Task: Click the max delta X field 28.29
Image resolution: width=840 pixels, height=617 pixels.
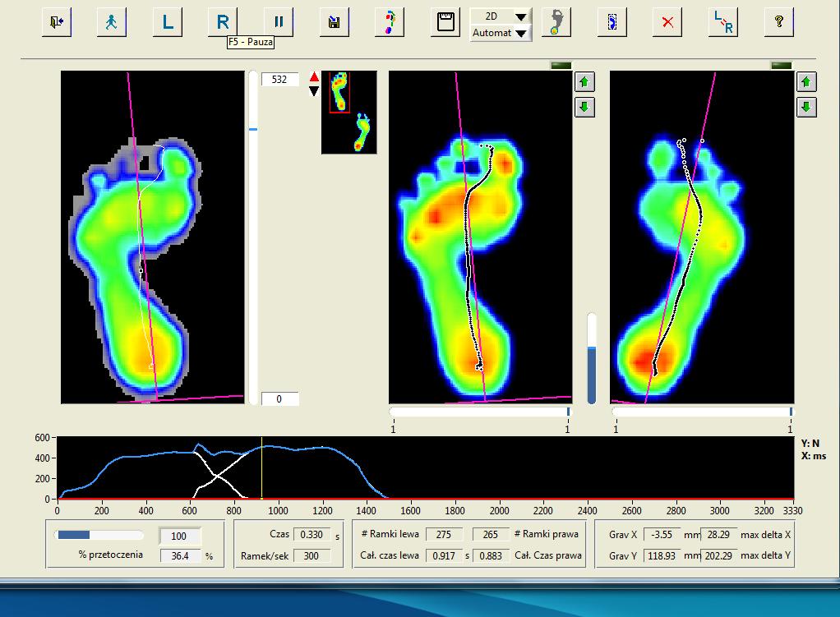Action: pyautogui.click(x=719, y=535)
